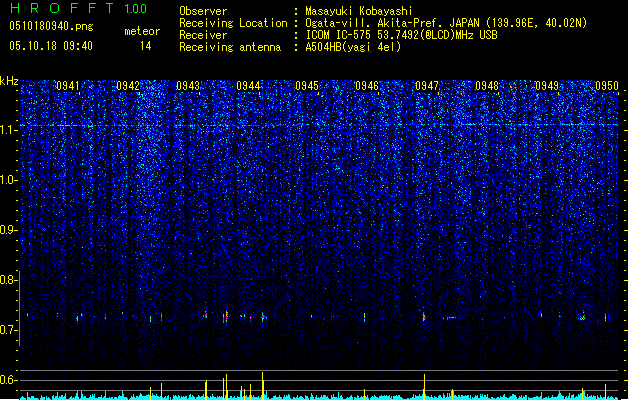Click the Receiver label

pos(203,35)
